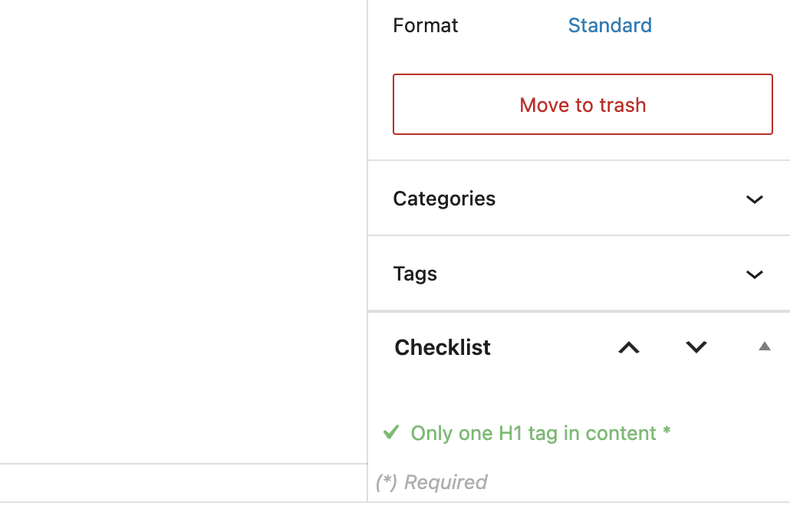Click the Move to trash button
The height and width of the screenshot is (532, 790).
(x=582, y=105)
